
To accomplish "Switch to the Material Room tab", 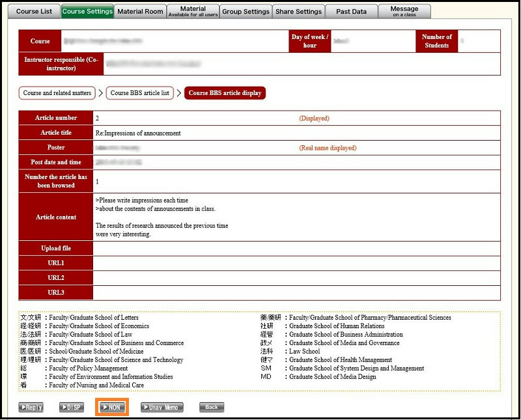I will (140, 11).
